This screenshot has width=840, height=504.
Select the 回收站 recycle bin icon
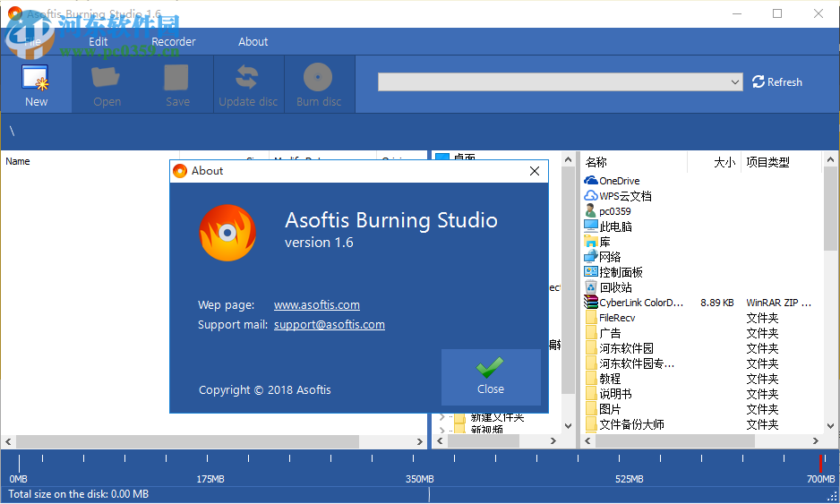(590, 287)
